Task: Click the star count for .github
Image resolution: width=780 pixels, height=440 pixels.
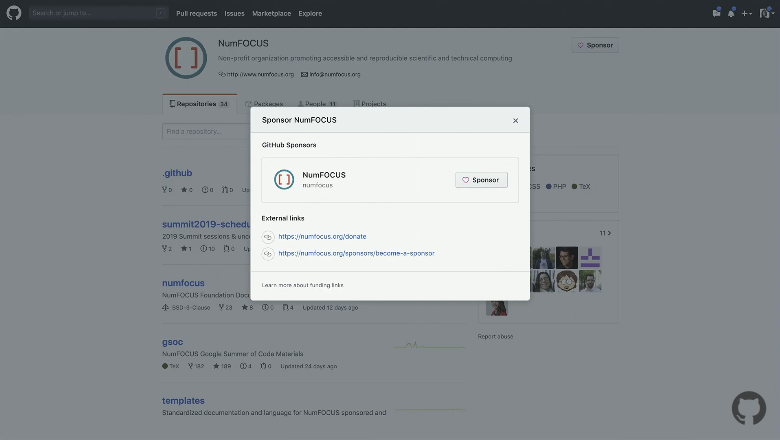Action: (x=187, y=190)
